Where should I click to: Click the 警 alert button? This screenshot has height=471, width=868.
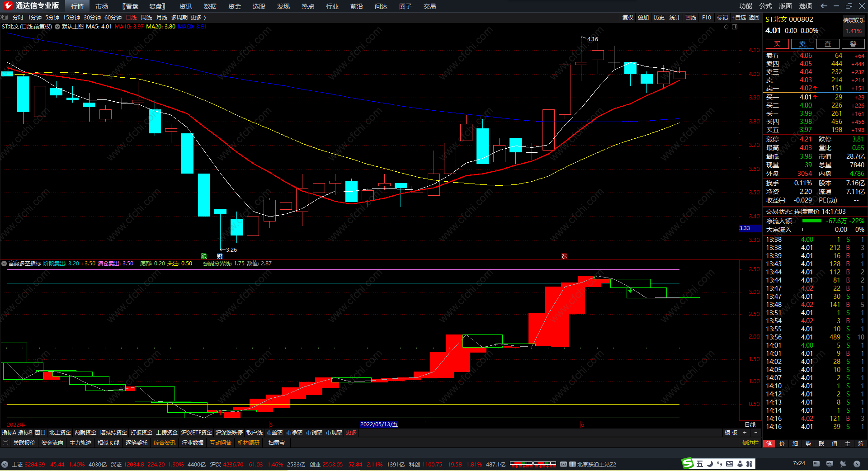tap(853, 44)
